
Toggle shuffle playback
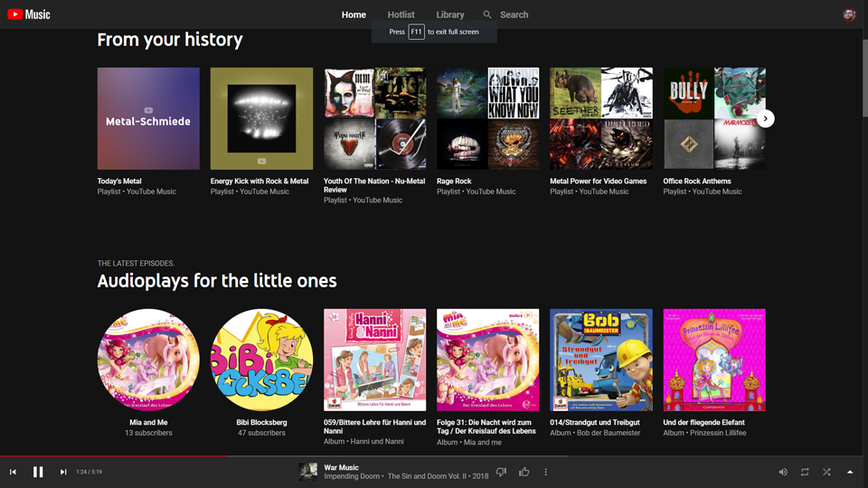826,472
